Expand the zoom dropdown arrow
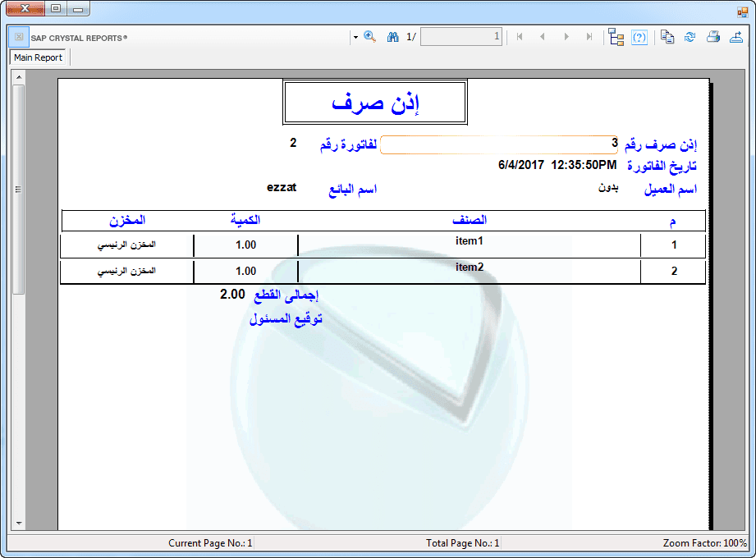 pyautogui.click(x=355, y=37)
